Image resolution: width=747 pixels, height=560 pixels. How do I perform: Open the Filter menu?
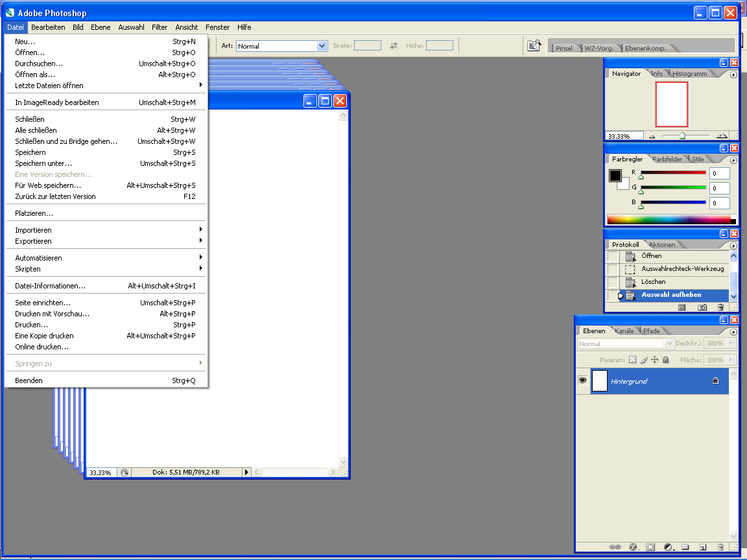click(160, 27)
